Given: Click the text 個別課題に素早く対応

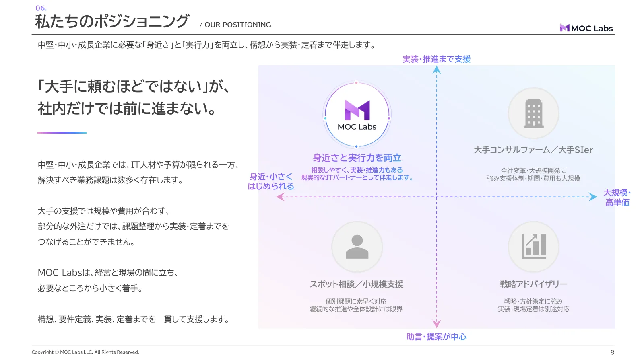Looking at the screenshot, I should point(356,301).
